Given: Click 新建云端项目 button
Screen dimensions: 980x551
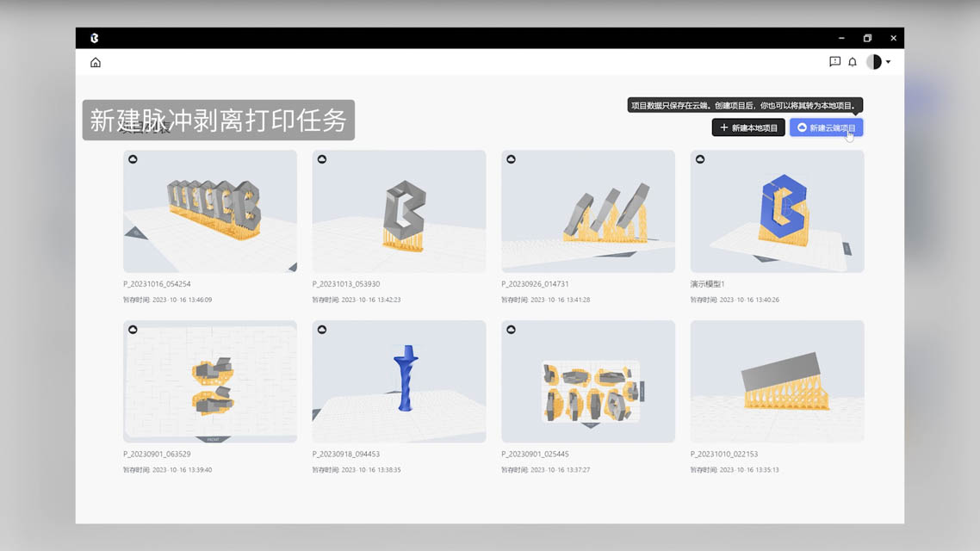Looking at the screenshot, I should (x=826, y=127).
